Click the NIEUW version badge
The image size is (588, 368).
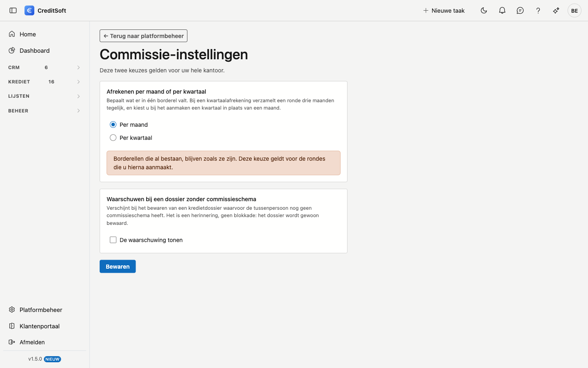pos(52,359)
